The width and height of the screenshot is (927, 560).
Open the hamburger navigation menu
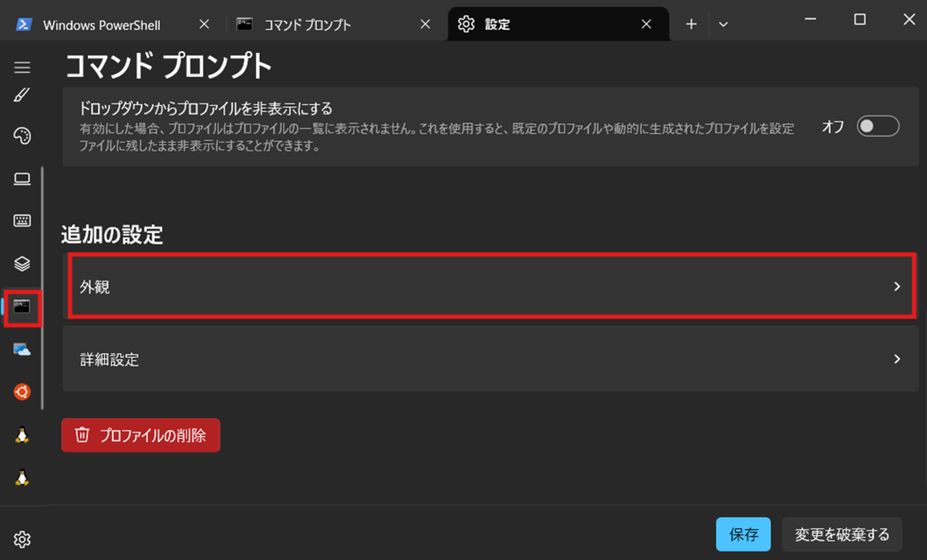pyautogui.click(x=22, y=67)
